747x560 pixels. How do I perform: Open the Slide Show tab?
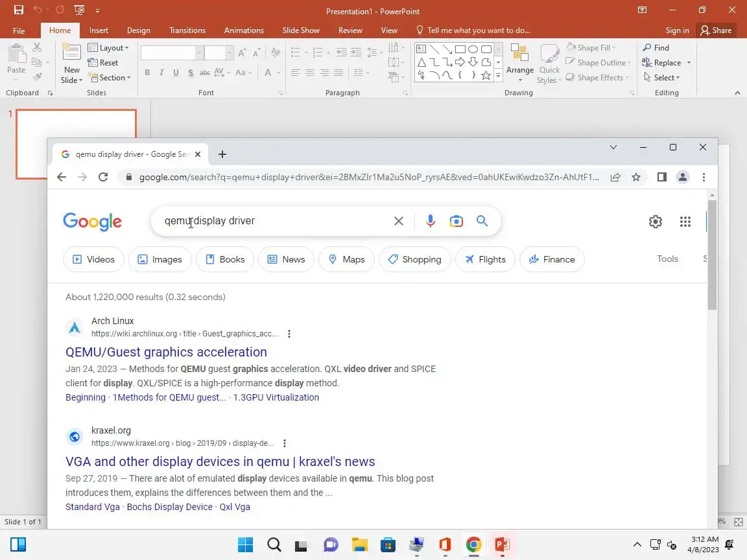(301, 30)
